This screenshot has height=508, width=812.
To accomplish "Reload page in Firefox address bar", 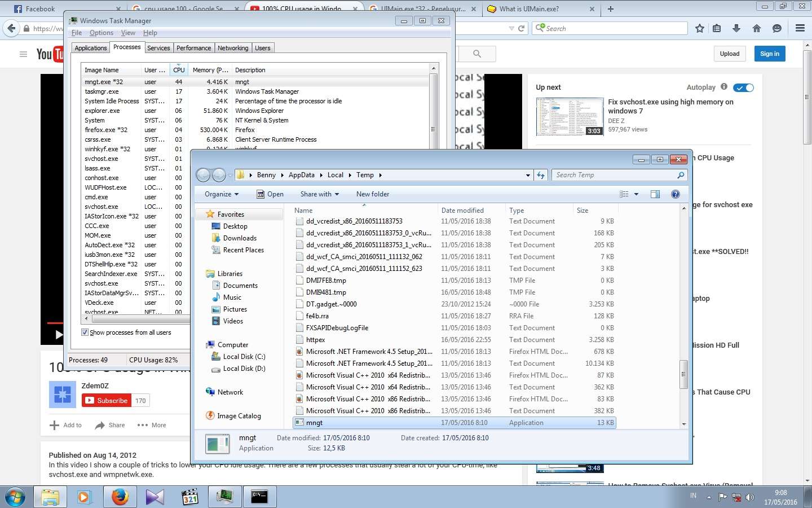I will 521,28.
